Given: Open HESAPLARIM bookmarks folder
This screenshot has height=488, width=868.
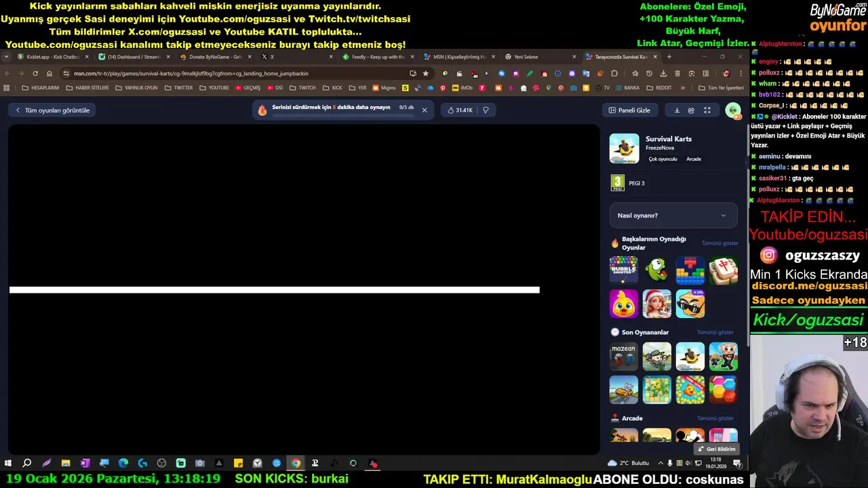Looking at the screenshot, I should (x=40, y=87).
